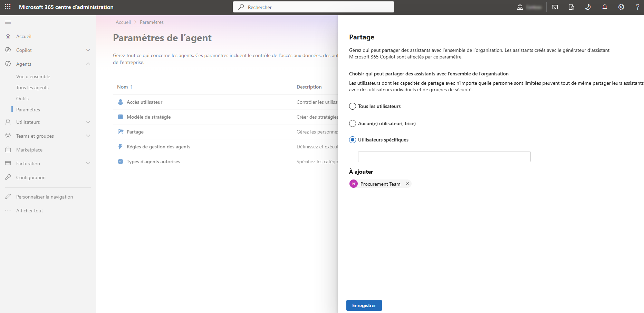Click the Facturation card icon
Screen dimensions: 644x313
click(8, 163)
